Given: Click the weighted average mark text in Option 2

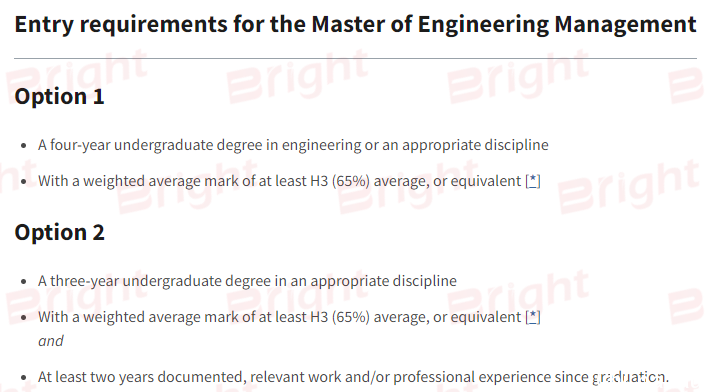Looking at the screenshot, I should 280,317.
